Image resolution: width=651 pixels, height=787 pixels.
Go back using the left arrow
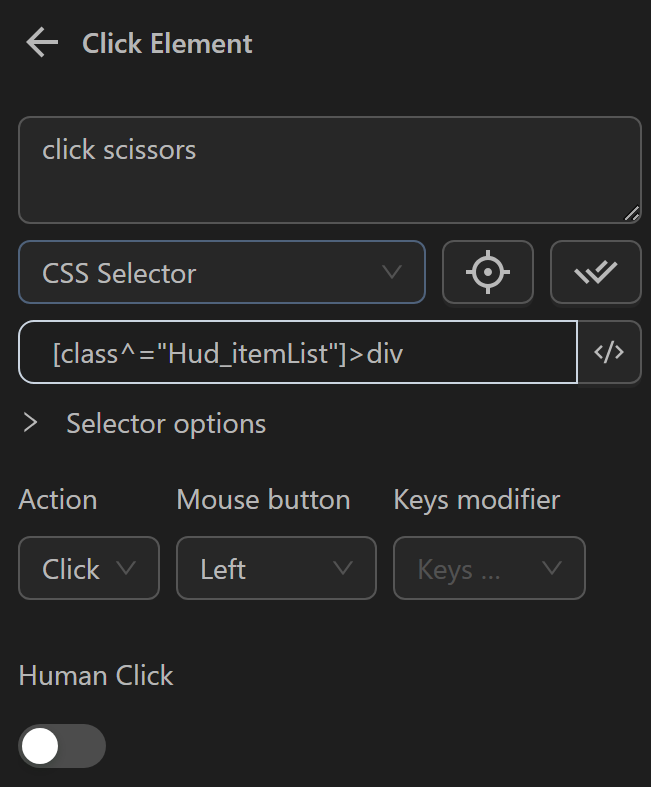tap(42, 43)
